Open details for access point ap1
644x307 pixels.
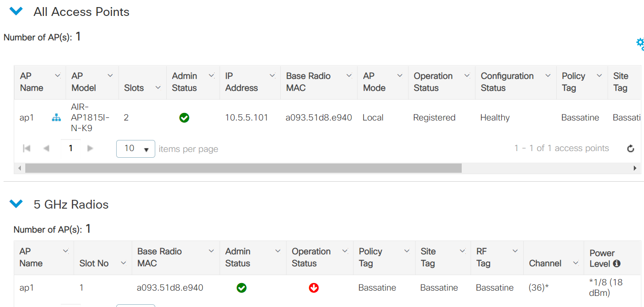coord(27,117)
